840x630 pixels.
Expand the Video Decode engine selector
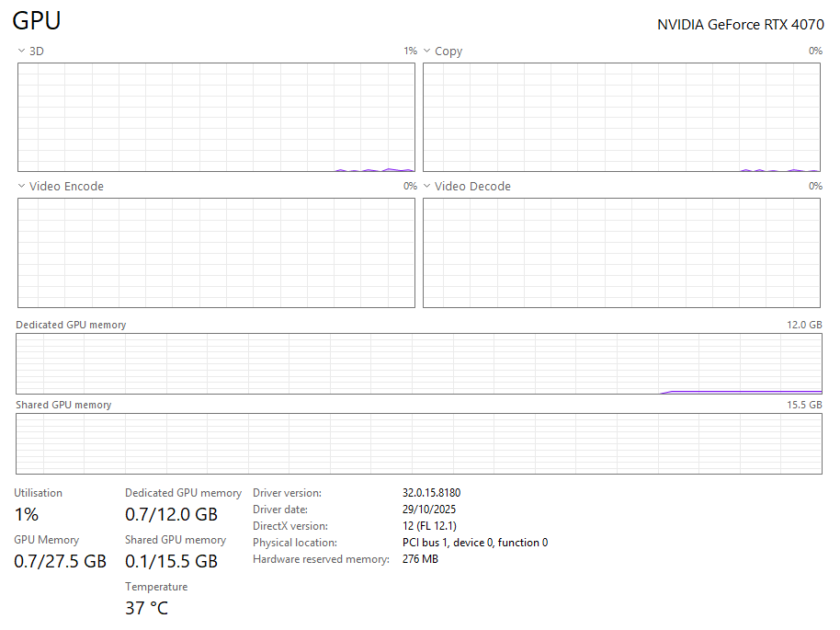pos(427,187)
